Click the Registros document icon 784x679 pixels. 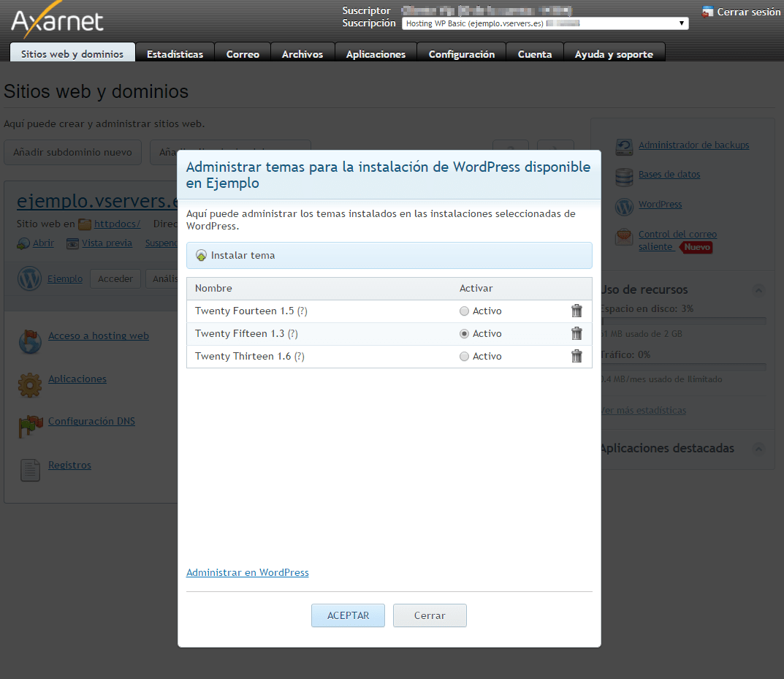point(30,470)
